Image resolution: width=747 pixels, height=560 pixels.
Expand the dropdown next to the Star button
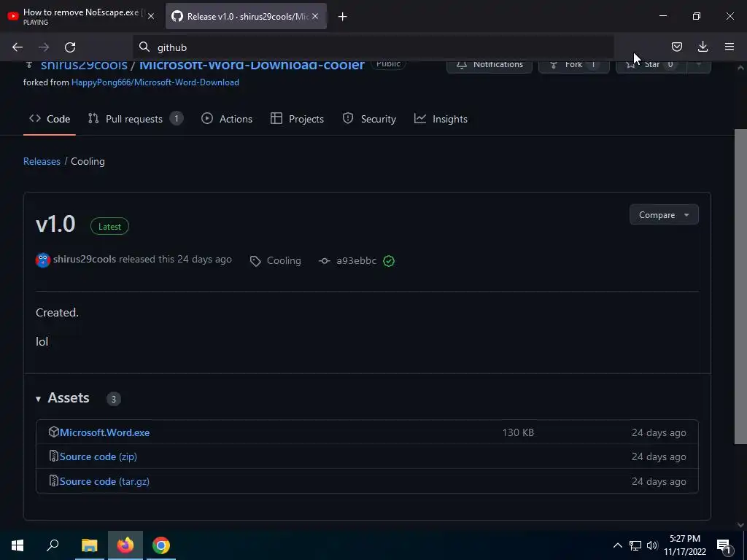coord(699,66)
